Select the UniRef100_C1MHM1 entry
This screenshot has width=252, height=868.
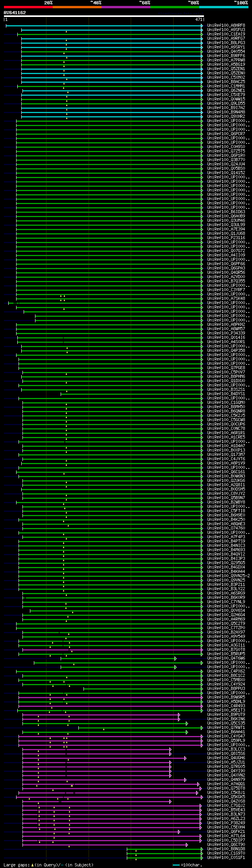coord(226,86)
